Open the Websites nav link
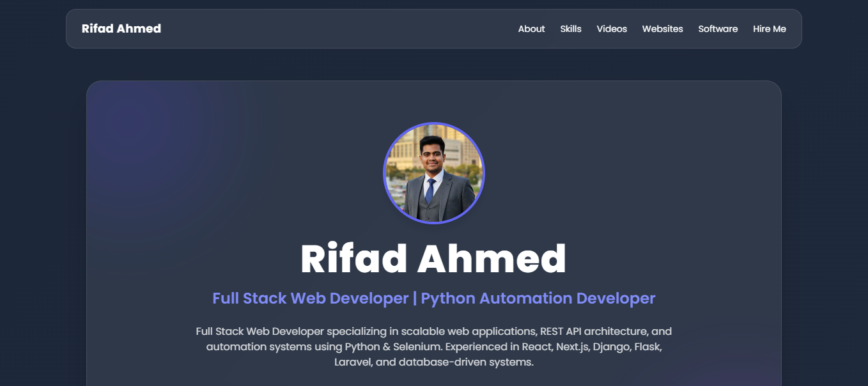The height and width of the screenshot is (386, 868). 662,29
